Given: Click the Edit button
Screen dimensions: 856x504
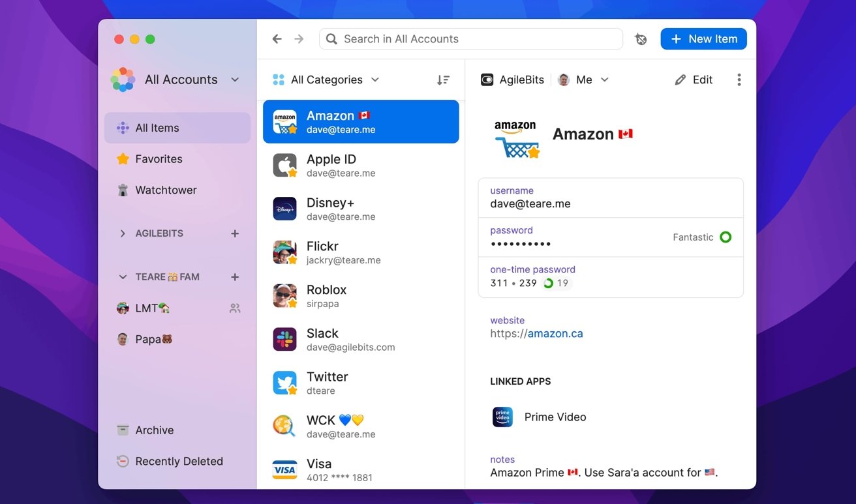Looking at the screenshot, I should pyautogui.click(x=694, y=80).
